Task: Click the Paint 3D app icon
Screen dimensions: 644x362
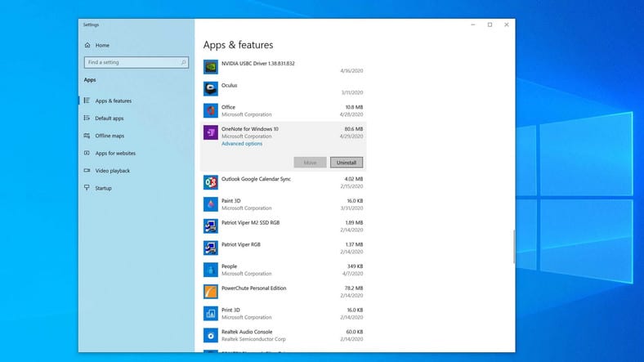Action: click(211, 204)
